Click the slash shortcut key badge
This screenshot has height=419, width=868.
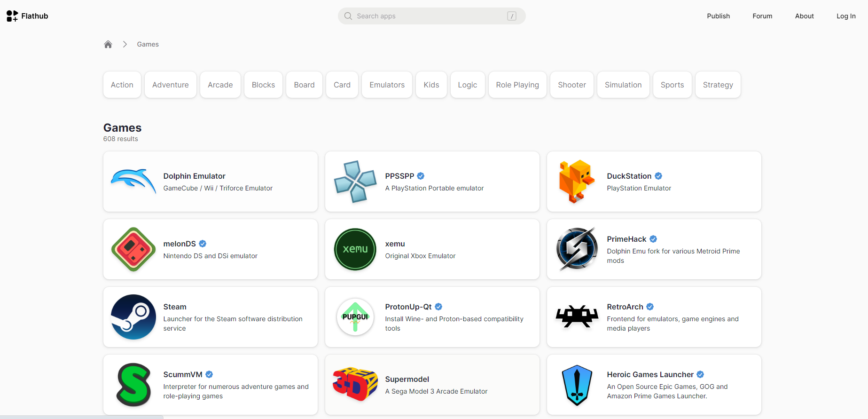tap(512, 16)
